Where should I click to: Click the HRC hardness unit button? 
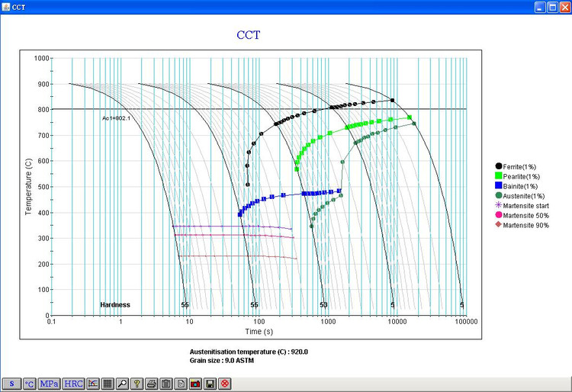pyautogui.click(x=74, y=383)
